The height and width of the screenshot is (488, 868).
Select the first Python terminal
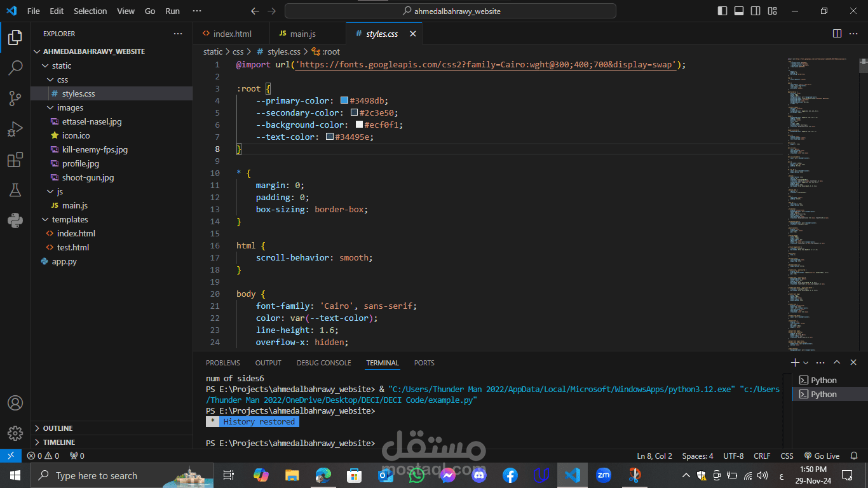830,380
